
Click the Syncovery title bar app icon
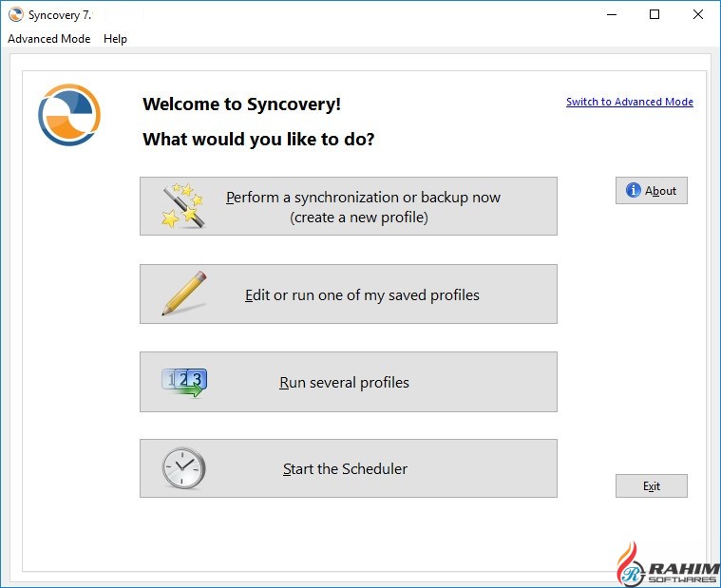click(x=15, y=14)
